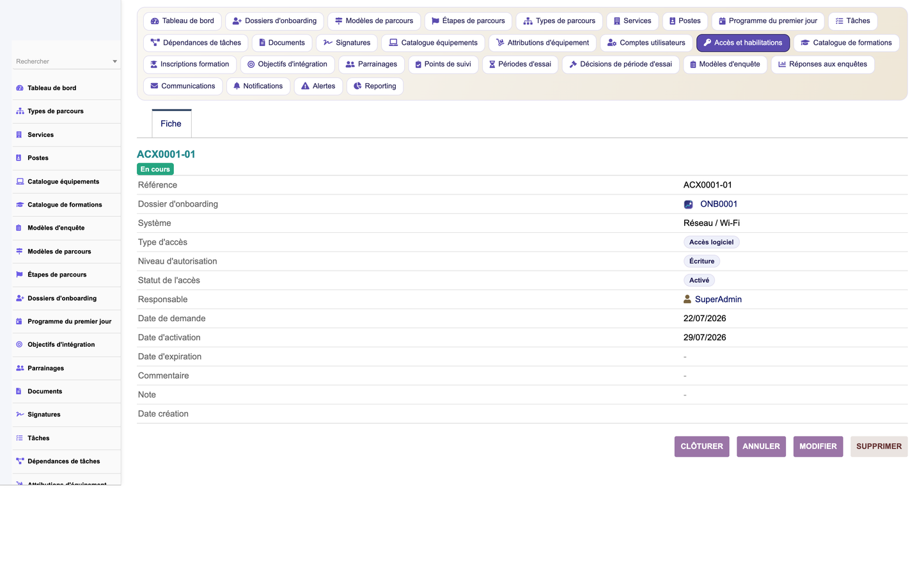This screenshot has height=572, width=924.
Task: Select active Accès et habilitations pill
Action: point(743,43)
